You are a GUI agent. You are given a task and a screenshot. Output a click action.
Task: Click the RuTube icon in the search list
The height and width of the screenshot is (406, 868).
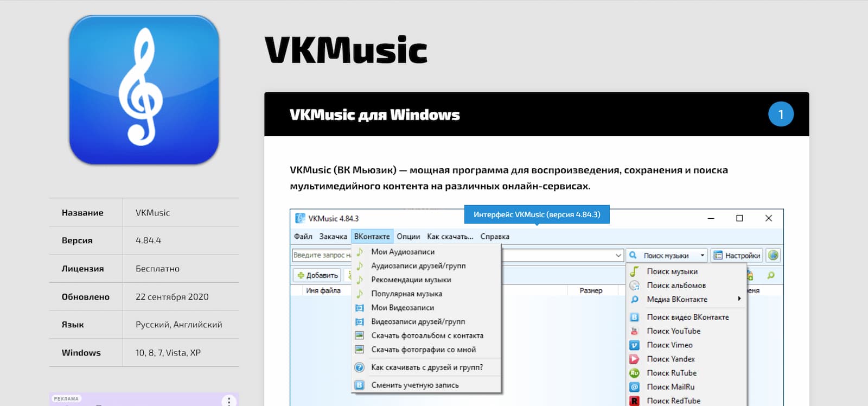pos(634,373)
